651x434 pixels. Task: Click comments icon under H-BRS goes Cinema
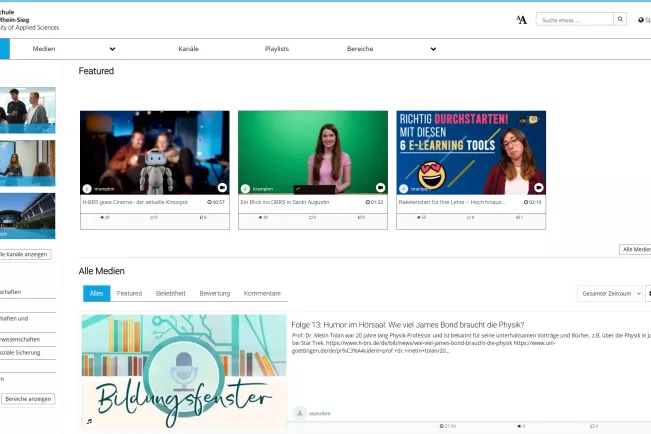[x=152, y=217]
